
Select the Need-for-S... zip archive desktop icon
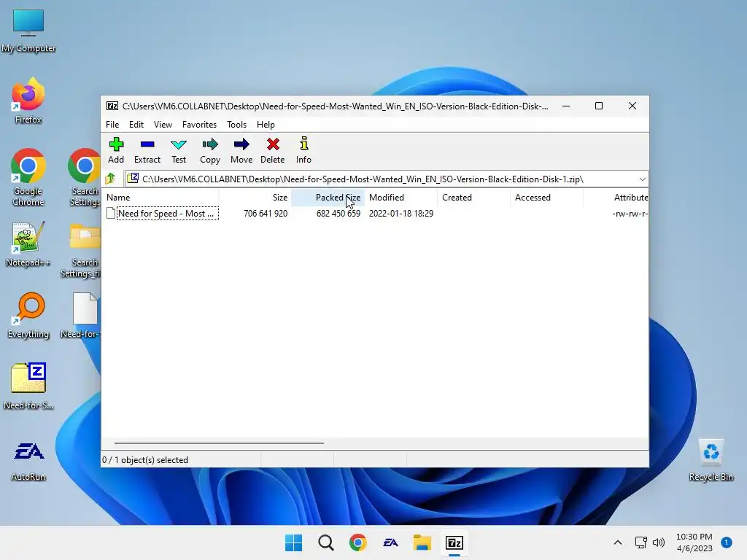pos(28,386)
